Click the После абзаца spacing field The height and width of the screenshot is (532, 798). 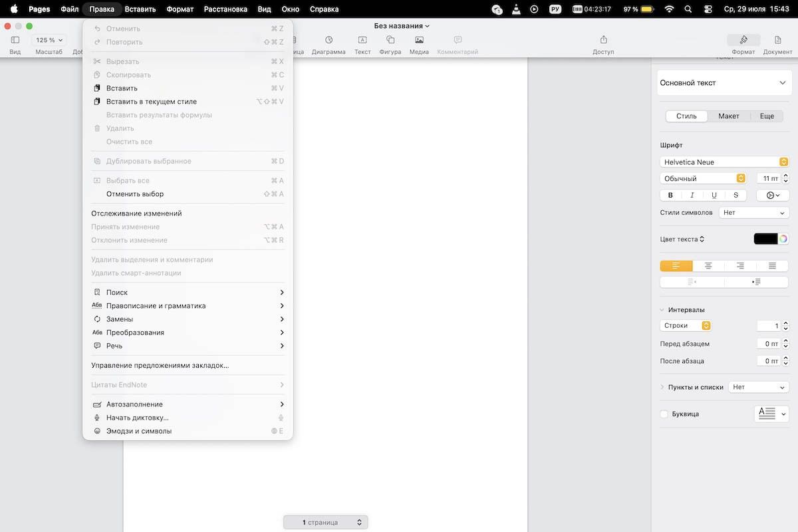[x=768, y=361]
